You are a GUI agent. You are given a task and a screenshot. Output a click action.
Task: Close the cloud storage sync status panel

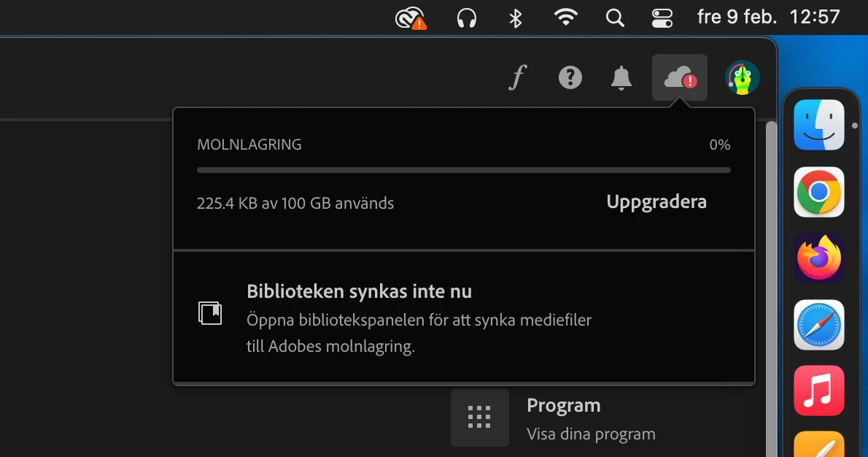tap(679, 77)
